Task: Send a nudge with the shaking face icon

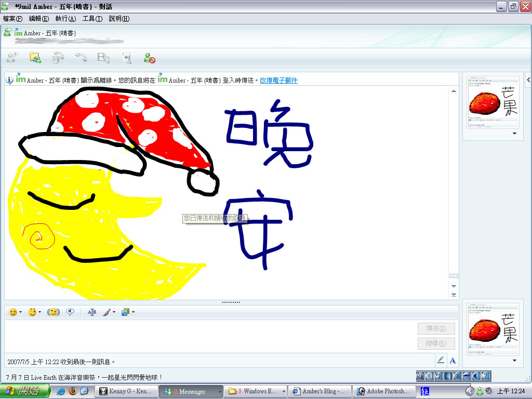Action: click(x=54, y=312)
